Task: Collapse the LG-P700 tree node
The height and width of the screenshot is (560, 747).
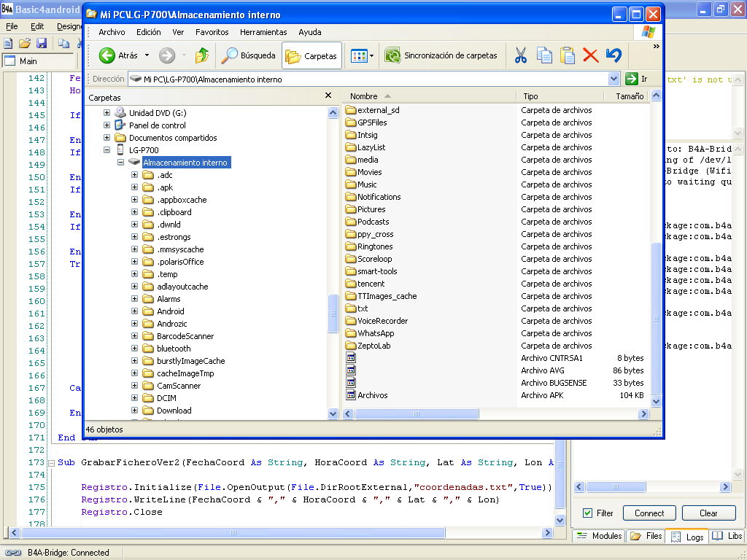Action: coord(107,150)
